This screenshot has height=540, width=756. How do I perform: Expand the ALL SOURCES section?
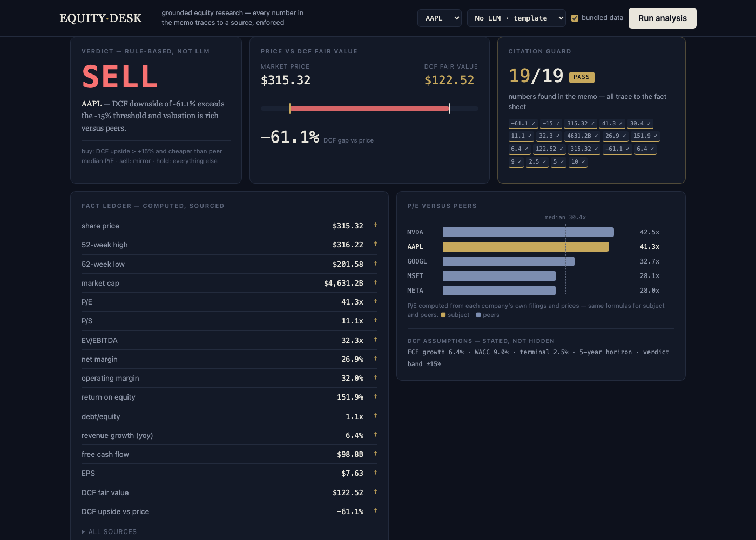(109, 532)
